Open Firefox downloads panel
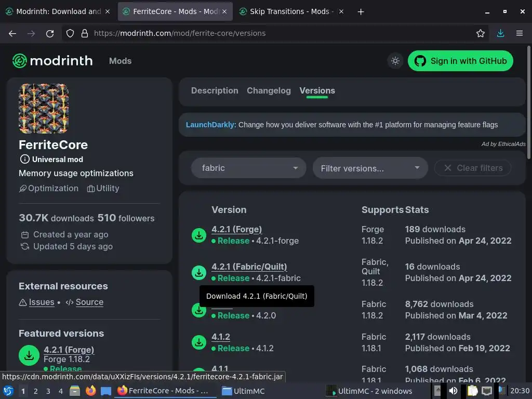The height and width of the screenshot is (399, 532). pos(500,33)
